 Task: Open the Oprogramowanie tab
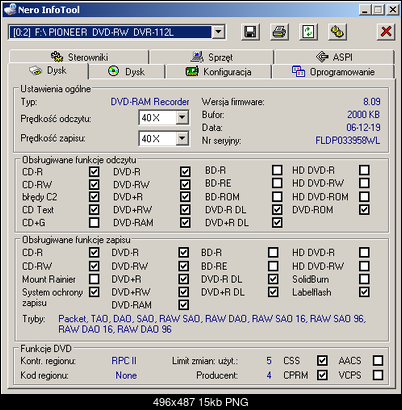[333, 71]
